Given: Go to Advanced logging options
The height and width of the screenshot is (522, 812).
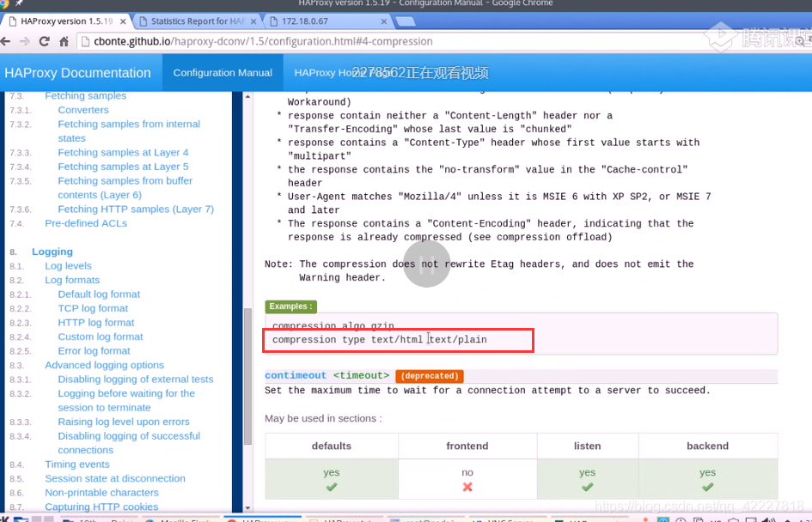Looking at the screenshot, I should (x=104, y=365).
